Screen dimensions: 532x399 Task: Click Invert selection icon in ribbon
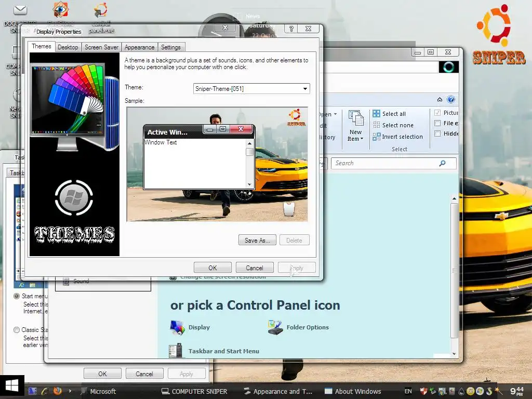[x=376, y=137]
